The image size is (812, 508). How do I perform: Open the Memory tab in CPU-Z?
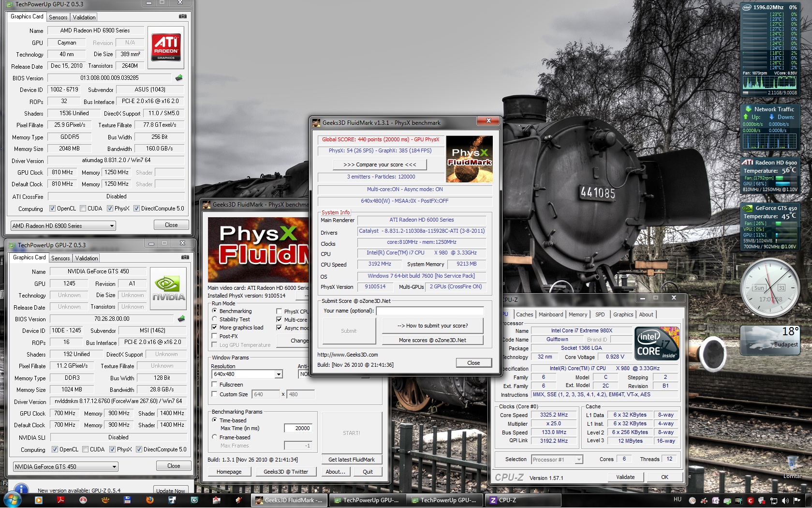coord(578,314)
